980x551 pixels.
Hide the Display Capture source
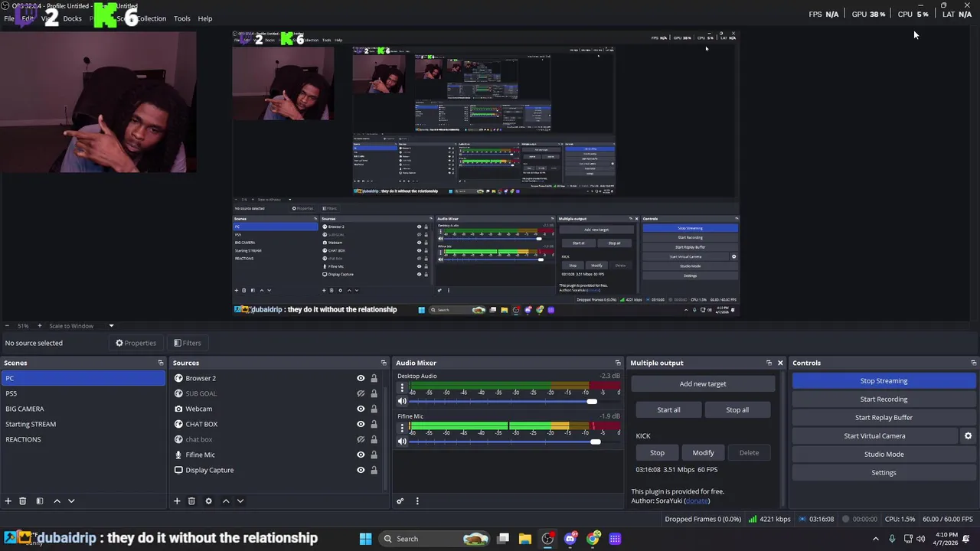click(x=361, y=470)
